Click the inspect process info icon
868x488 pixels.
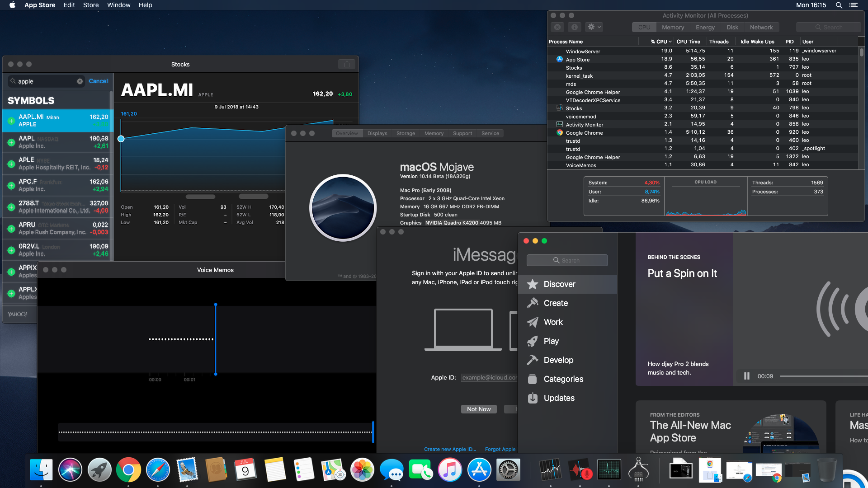574,27
